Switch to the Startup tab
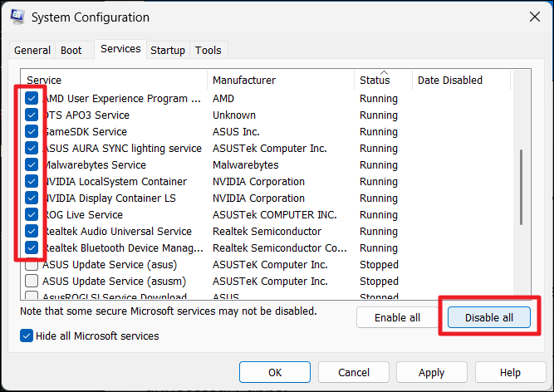 point(168,51)
